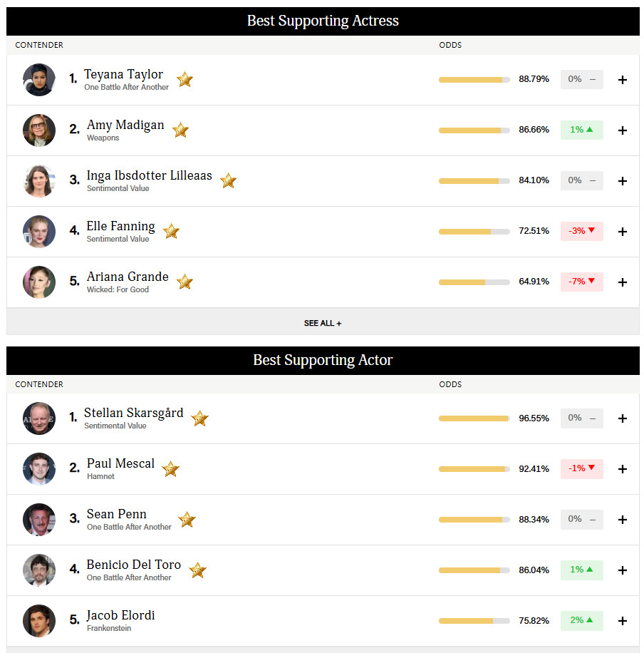The image size is (644, 653).
Task: Expand Sean Penn's details via the plus sign
Action: click(622, 520)
